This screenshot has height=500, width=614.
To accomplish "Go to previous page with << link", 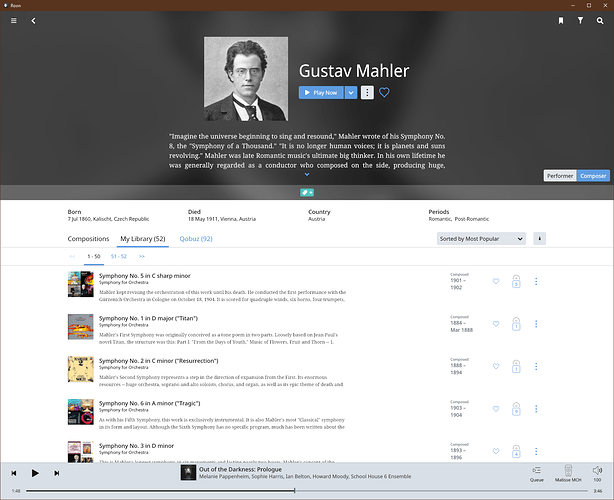I will pos(72,256).
